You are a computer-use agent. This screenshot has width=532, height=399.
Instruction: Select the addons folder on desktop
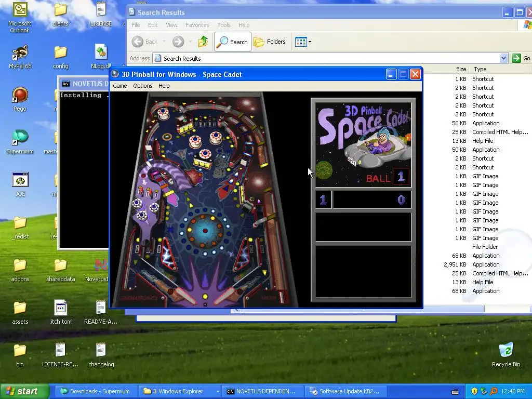20,270
